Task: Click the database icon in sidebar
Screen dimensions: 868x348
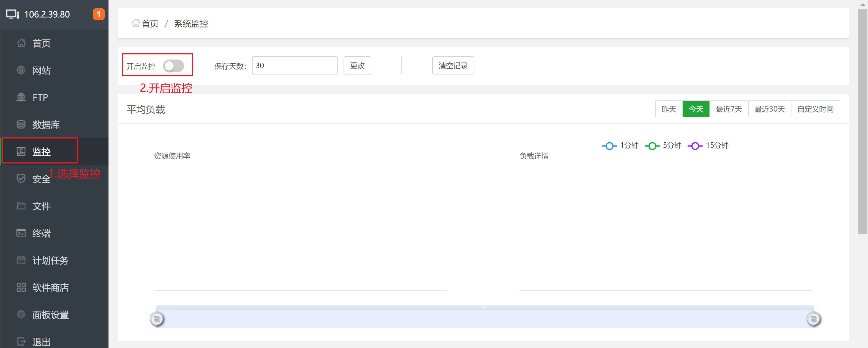Action: point(21,125)
